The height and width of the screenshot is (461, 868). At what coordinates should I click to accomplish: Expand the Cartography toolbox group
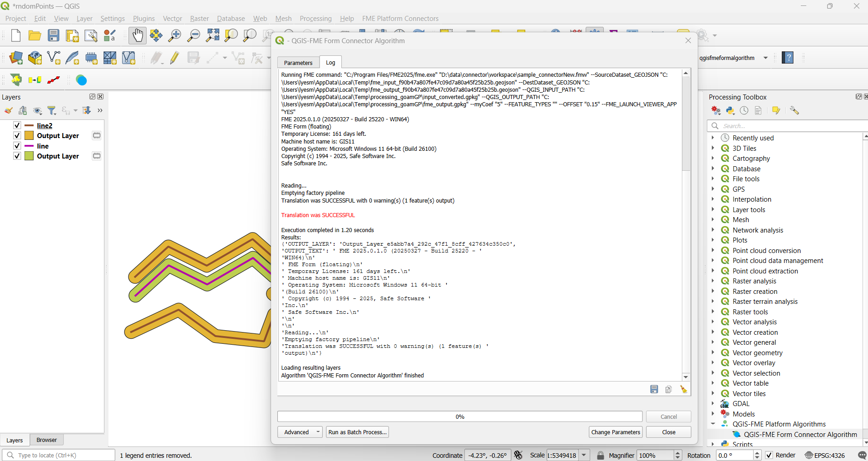point(713,158)
